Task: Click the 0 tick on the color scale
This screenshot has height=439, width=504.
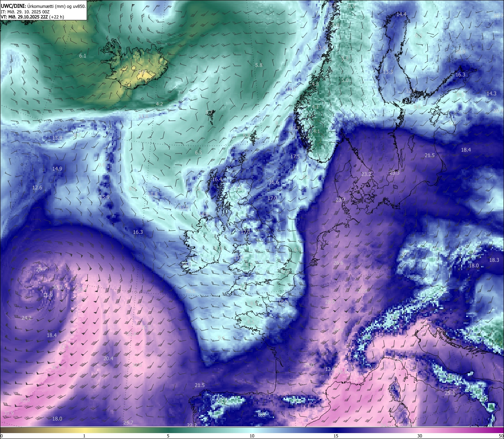Action: [x=1, y=436]
